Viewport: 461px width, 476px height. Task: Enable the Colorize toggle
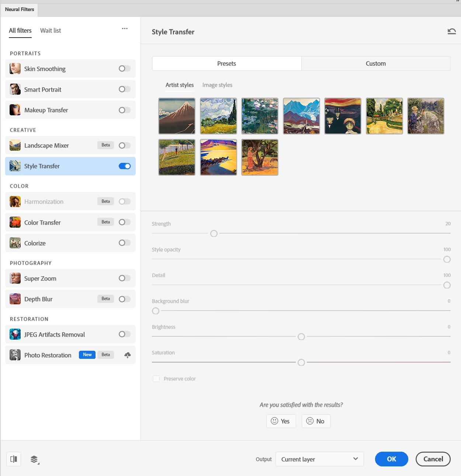tap(124, 243)
